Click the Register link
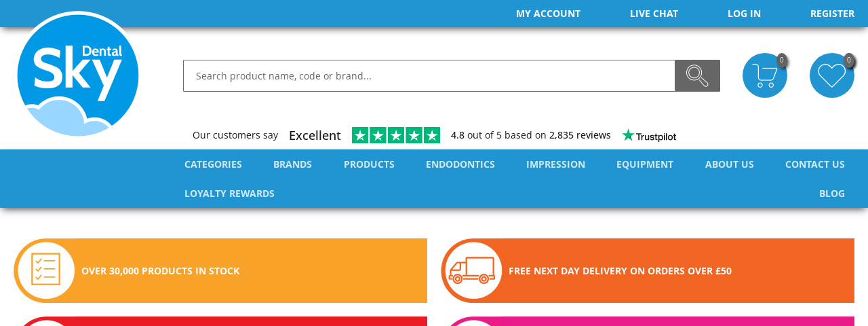The image size is (868, 326). (x=832, y=14)
